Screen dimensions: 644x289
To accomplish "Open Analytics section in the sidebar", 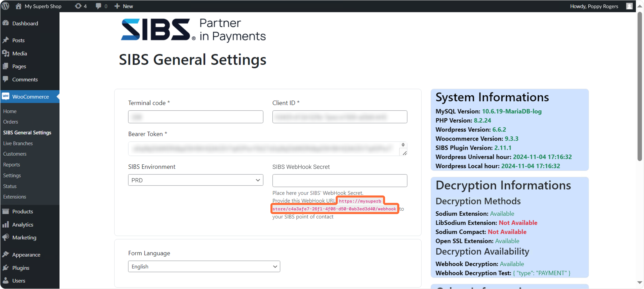I will pyautogui.click(x=23, y=224).
